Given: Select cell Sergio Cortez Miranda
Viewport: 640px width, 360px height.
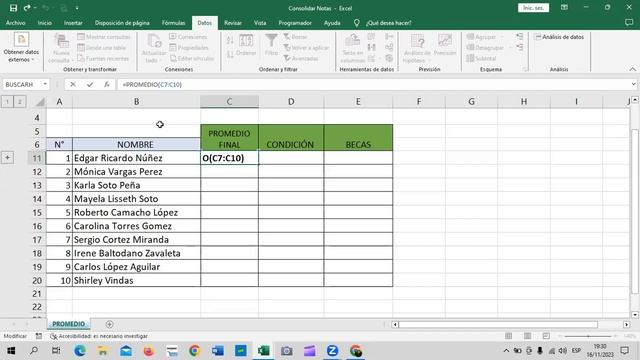Looking at the screenshot, I should click(136, 240).
